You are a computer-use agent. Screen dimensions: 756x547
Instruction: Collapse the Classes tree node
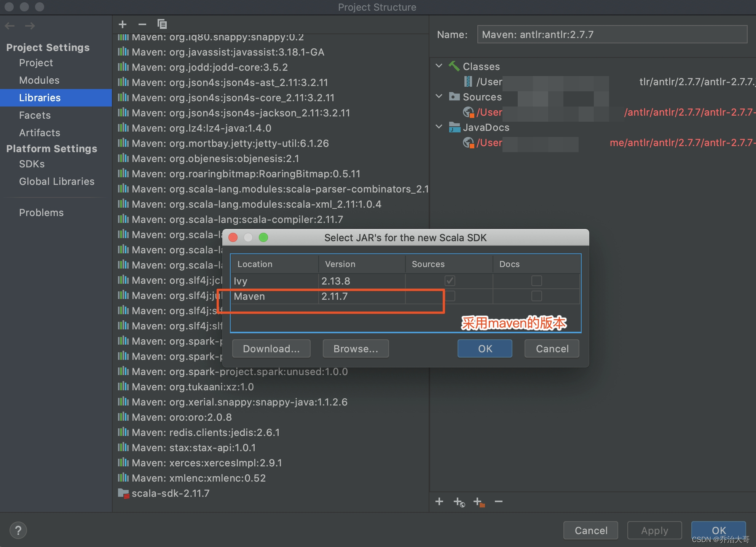[439, 66]
